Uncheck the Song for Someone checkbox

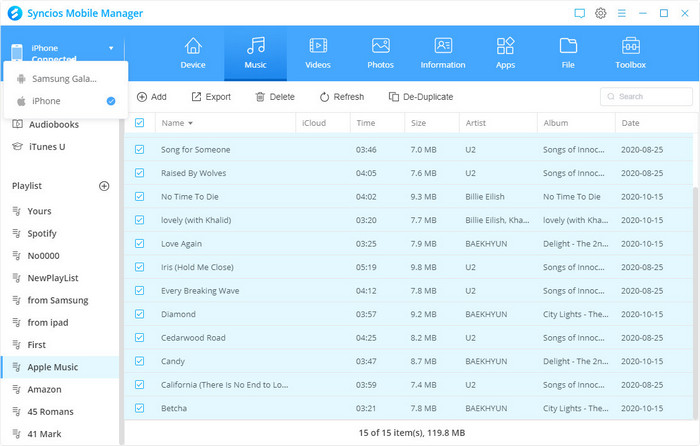click(x=140, y=150)
